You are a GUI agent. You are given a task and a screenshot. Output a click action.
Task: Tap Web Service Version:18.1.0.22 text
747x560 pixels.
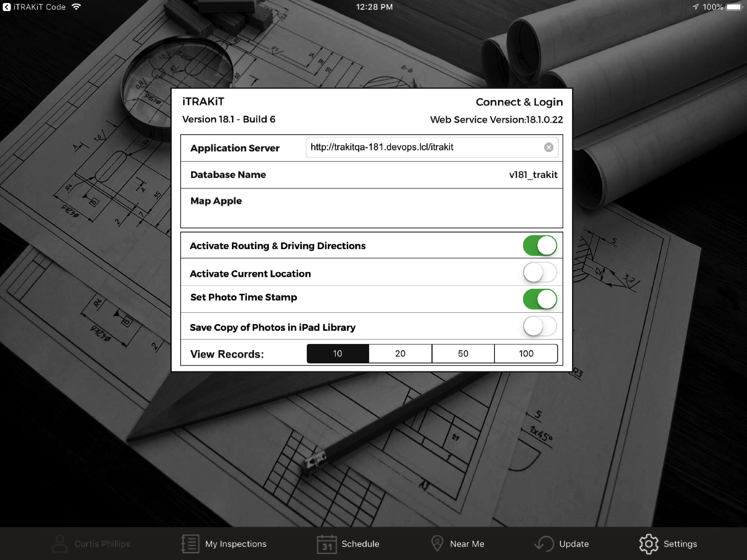[x=497, y=119]
